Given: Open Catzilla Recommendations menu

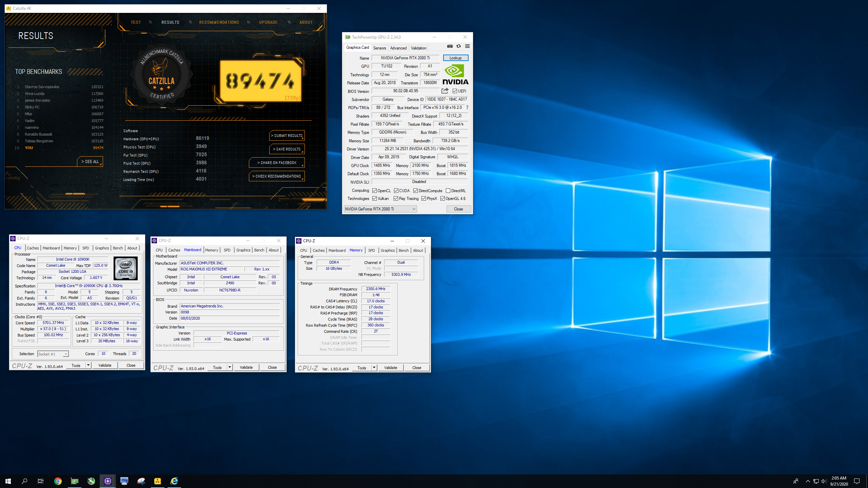Looking at the screenshot, I should 219,22.
